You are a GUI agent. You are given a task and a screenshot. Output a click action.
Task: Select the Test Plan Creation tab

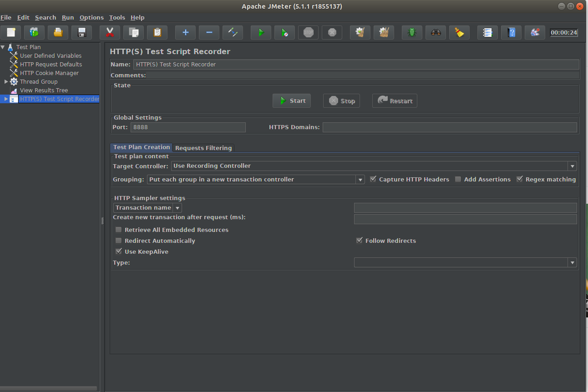pos(142,147)
